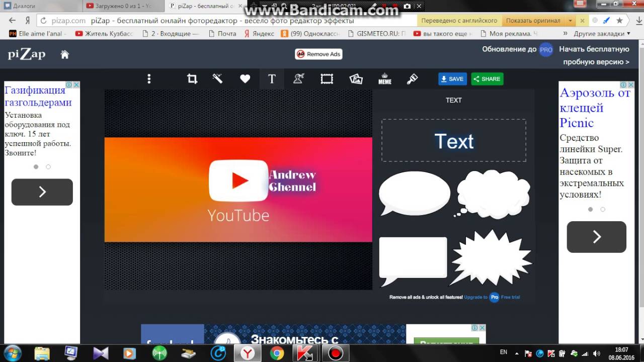This screenshot has height=362, width=644.
Task: Open Windows Explorer from the taskbar
Action: pos(42,353)
